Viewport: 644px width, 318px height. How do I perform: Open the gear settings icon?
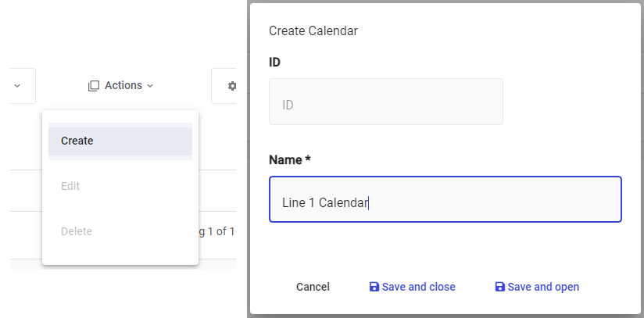click(x=231, y=86)
